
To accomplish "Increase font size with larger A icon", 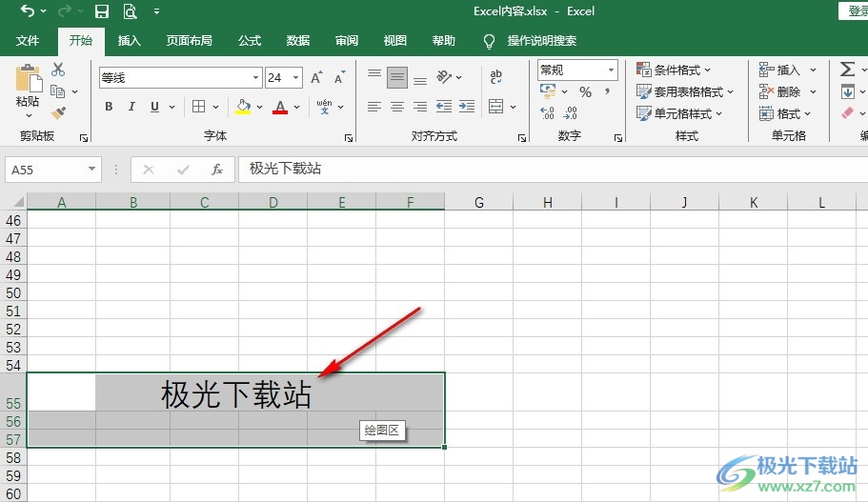I will [x=316, y=78].
